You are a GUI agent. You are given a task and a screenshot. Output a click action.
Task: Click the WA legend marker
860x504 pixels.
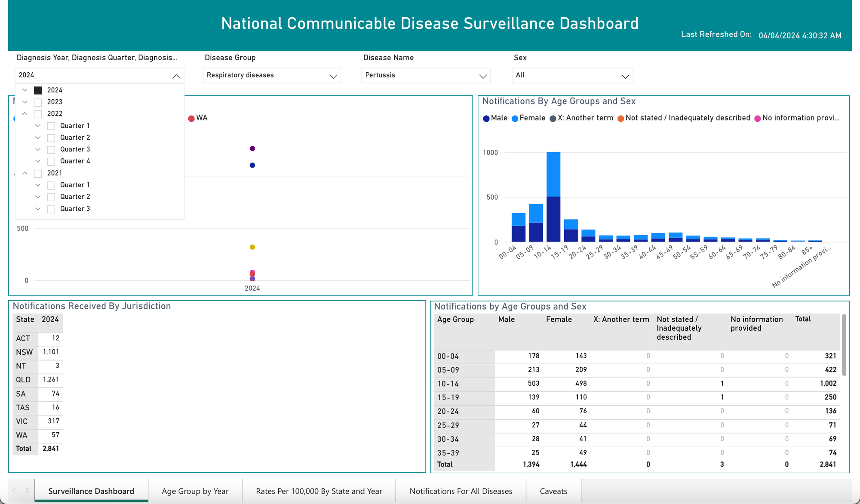coord(191,118)
